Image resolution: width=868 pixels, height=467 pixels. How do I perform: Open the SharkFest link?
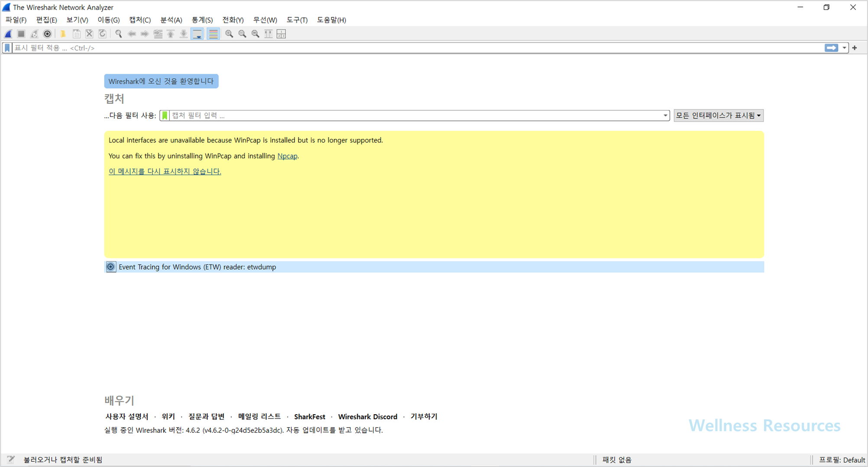tap(310, 417)
